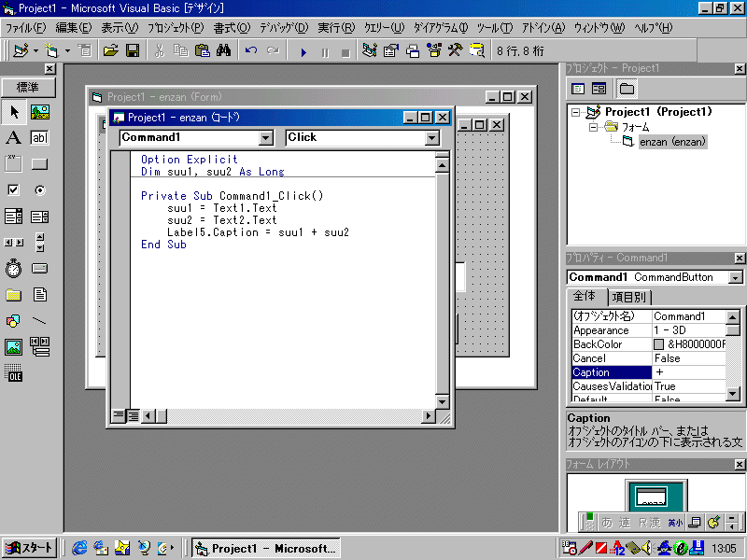The width and height of the screenshot is (747, 560).
Task: Select the Data control tool
Action: click(40, 347)
